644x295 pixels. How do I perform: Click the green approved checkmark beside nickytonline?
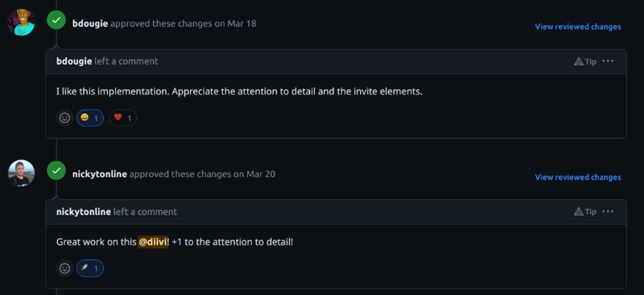tap(56, 170)
